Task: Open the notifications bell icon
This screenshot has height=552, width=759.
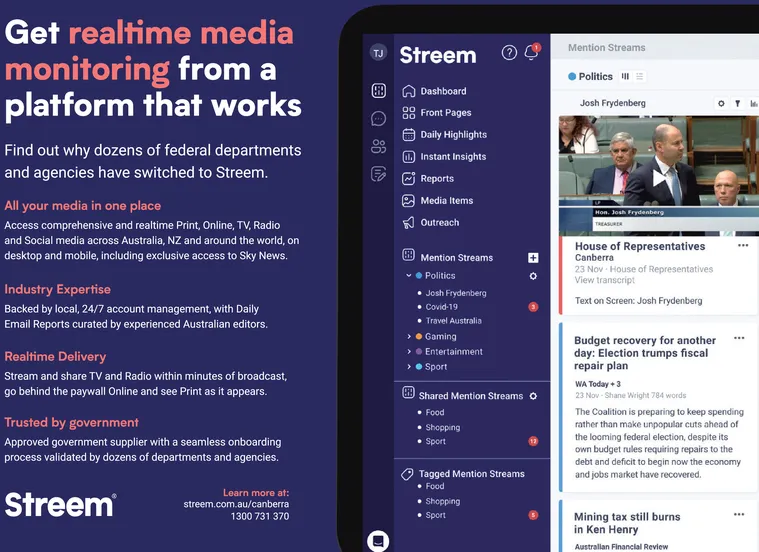Action: pyautogui.click(x=531, y=52)
